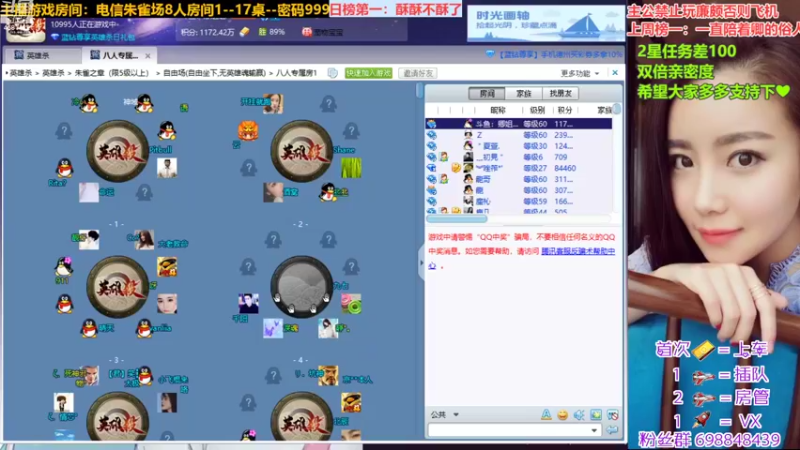Open the chat font style icon
The image size is (800, 450).
tap(546, 415)
